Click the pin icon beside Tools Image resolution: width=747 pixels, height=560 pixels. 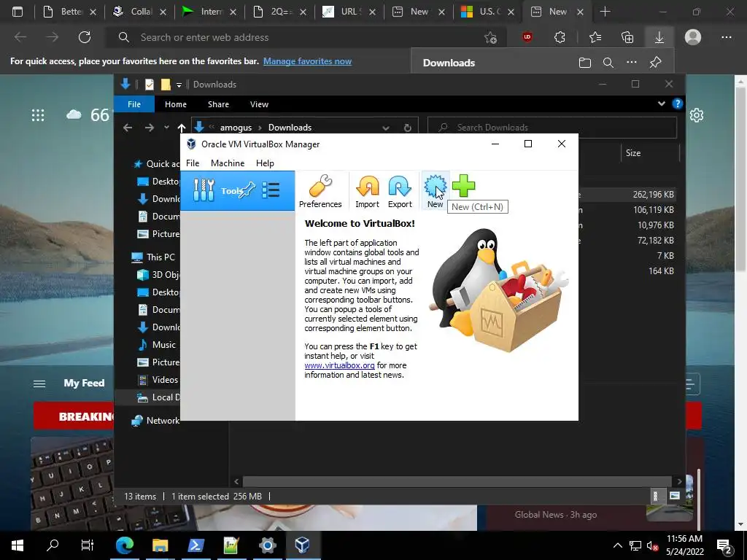point(247,190)
